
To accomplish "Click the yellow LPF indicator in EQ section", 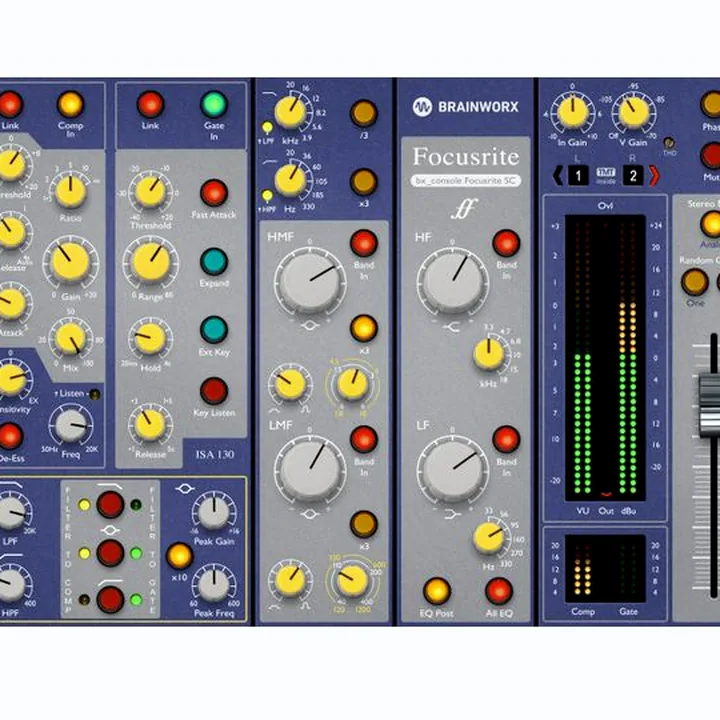I will tap(267, 127).
